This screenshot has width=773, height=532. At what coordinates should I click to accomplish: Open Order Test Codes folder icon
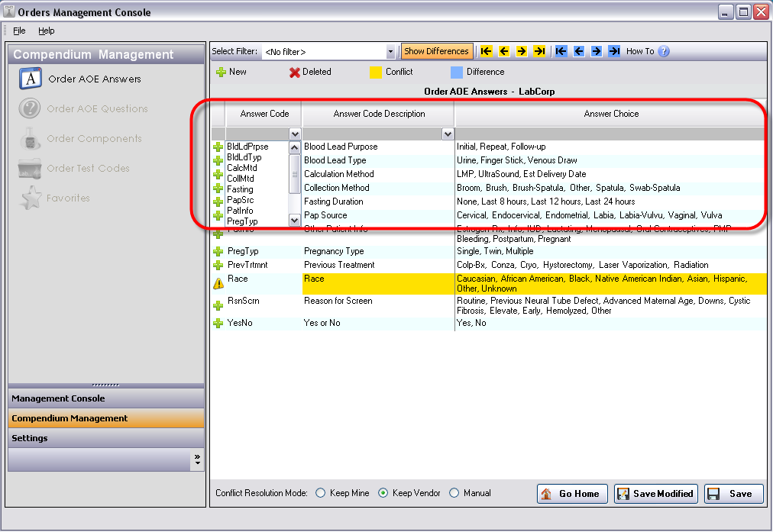point(30,169)
